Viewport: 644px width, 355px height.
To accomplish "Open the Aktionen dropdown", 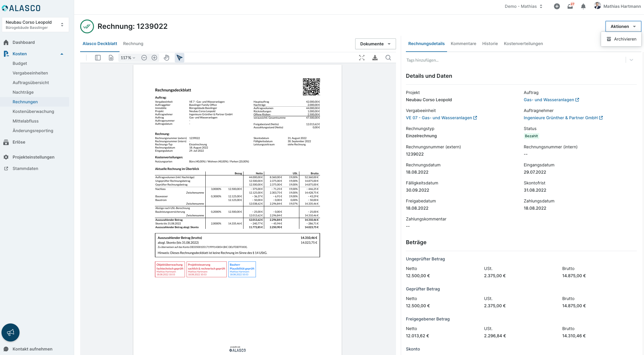I will [623, 26].
